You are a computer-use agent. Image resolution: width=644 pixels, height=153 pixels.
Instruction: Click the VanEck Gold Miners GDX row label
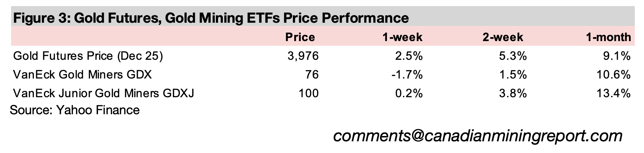(x=82, y=74)
